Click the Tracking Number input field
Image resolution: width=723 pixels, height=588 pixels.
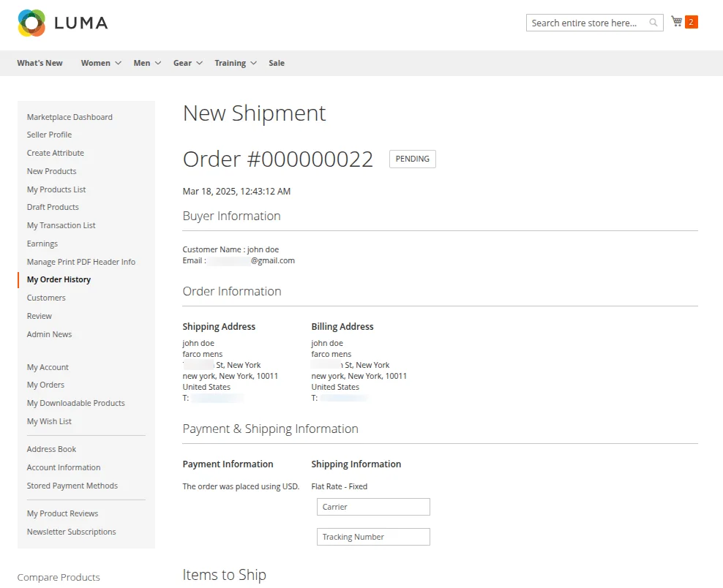tap(373, 537)
